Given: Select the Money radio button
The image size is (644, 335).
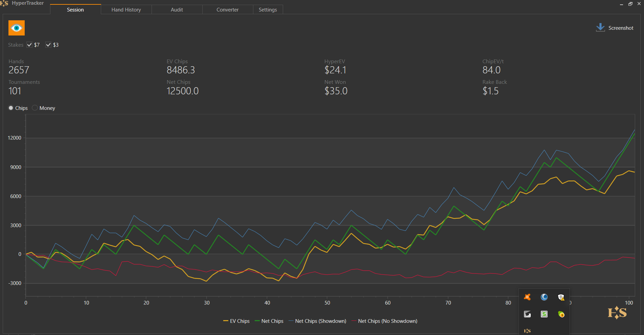Looking at the screenshot, I should tap(35, 108).
